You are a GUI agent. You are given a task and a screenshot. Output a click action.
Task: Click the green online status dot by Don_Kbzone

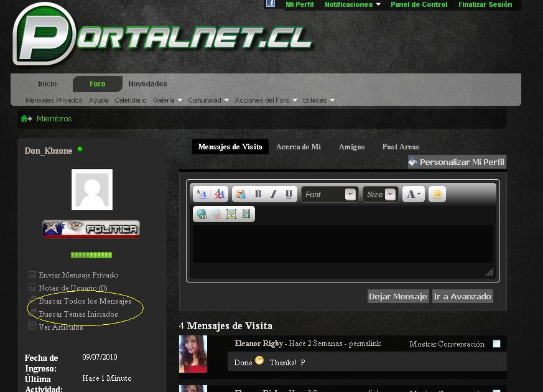80,149
